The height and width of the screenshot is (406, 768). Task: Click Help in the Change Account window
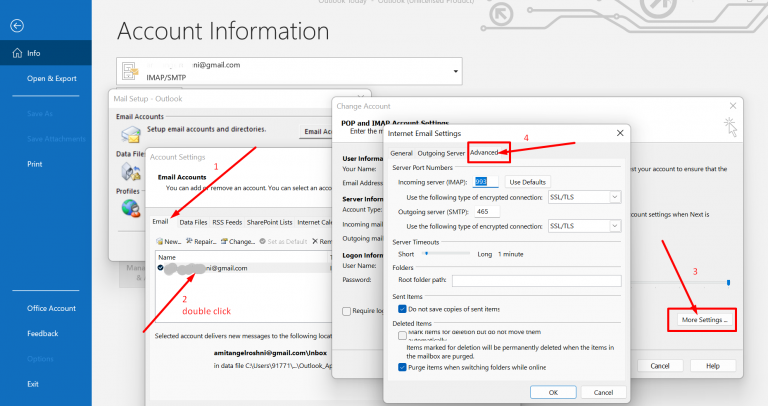(713, 366)
